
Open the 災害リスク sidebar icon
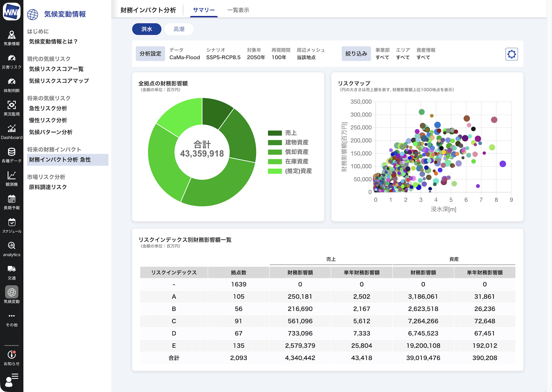(x=12, y=61)
